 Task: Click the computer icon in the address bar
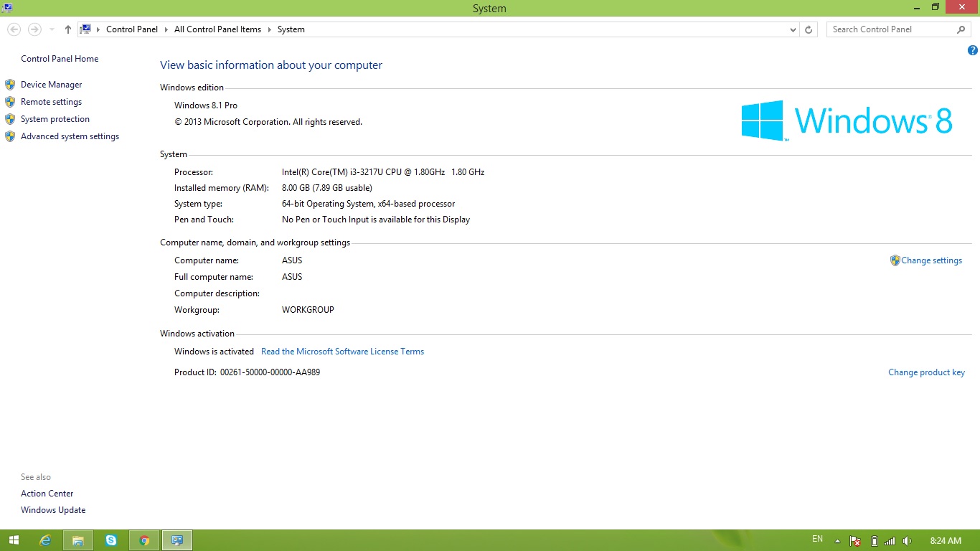pos(85,29)
